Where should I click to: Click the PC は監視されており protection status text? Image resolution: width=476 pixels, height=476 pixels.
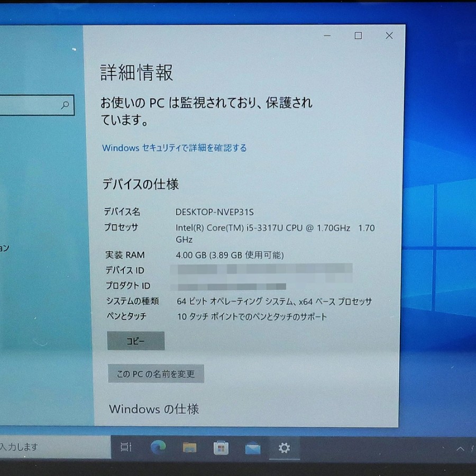point(206,111)
